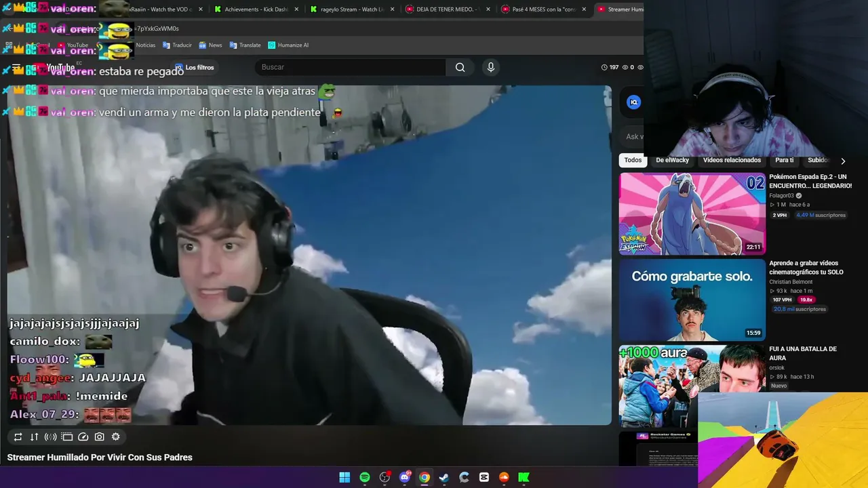
Task: Open the Noticias bookmark
Action: coord(144,45)
